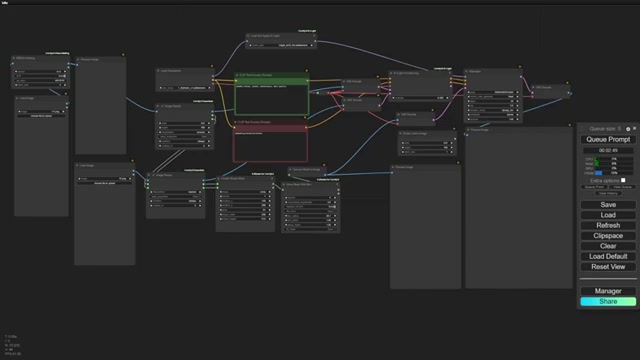Open Clipspace
The width and height of the screenshot is (640, 360).
(608, 236)
